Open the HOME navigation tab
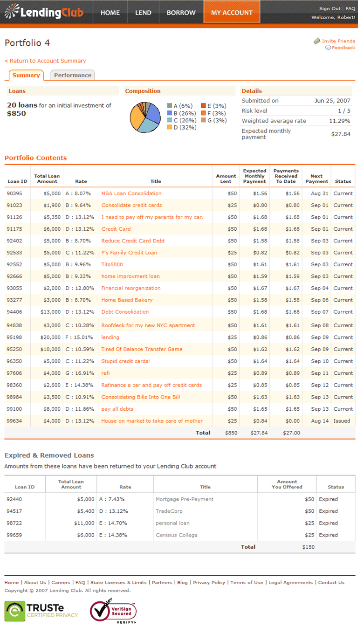 click(x=110, y=13)
